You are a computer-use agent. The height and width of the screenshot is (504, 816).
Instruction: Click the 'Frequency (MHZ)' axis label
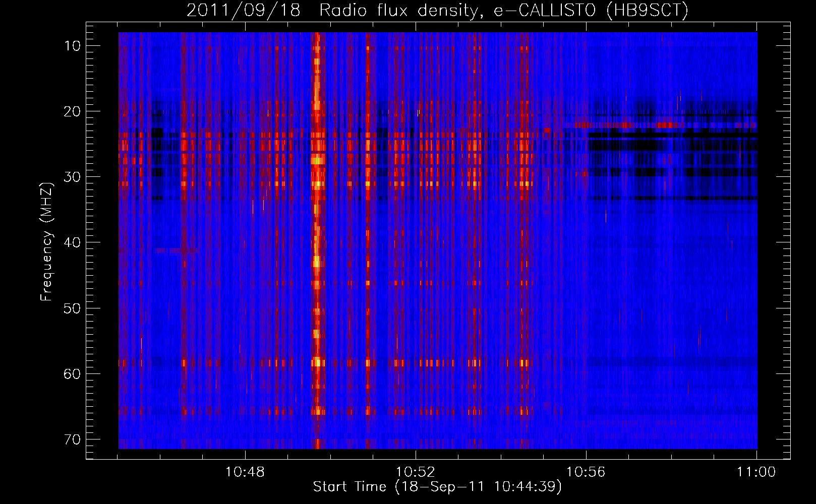46,242
